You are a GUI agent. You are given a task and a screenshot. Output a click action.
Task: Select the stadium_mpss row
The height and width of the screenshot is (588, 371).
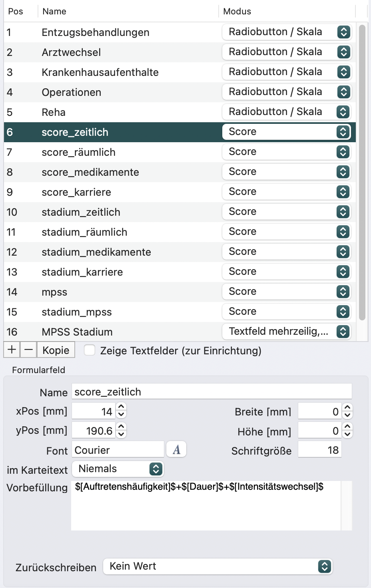pyautogui.click(x=180, y=312)
